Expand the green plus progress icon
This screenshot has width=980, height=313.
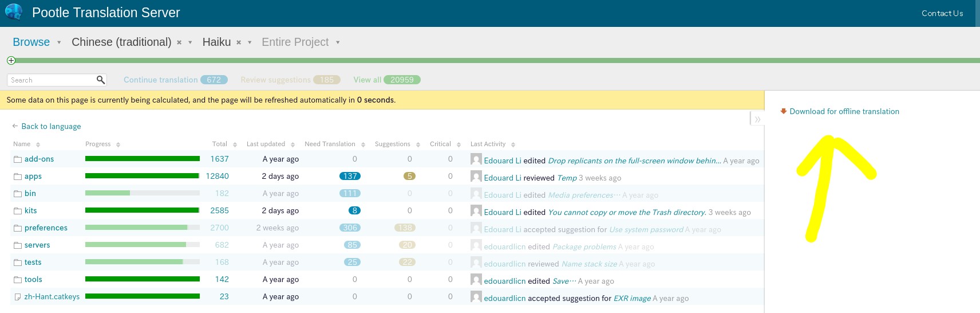[x=11, y=60]
